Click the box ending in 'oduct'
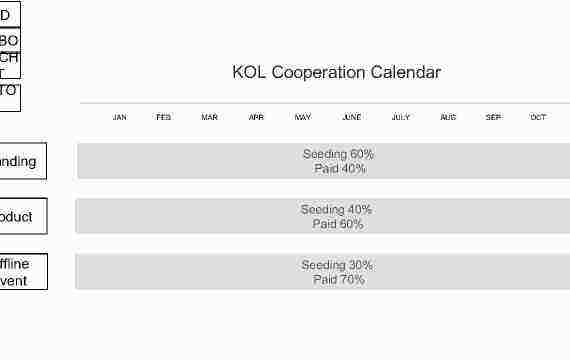 24,216
